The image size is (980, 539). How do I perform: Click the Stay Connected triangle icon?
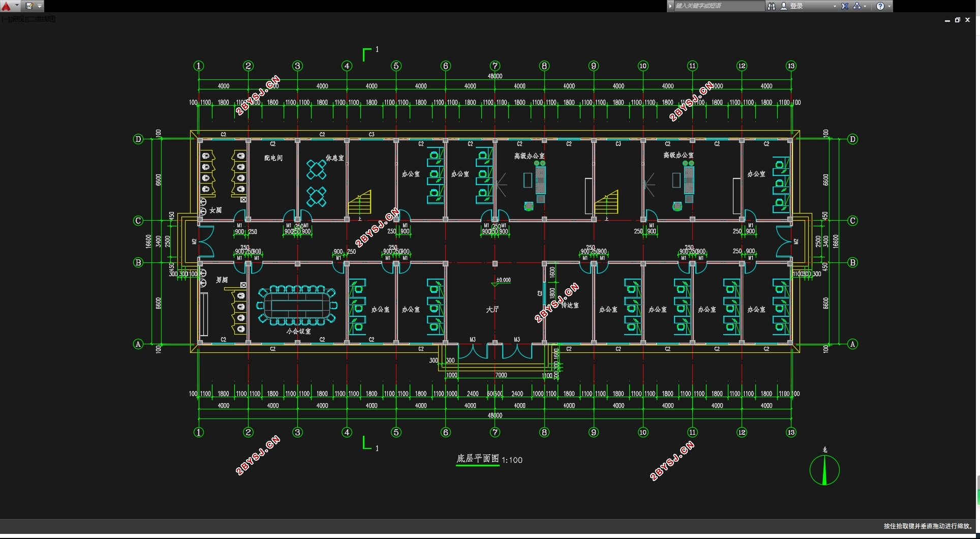click(857, 6)
